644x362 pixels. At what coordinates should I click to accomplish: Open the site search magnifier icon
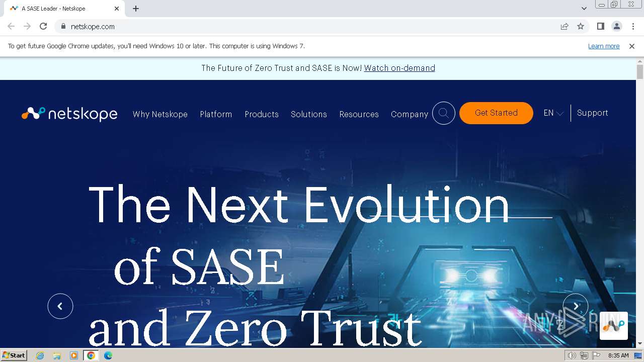444,113
